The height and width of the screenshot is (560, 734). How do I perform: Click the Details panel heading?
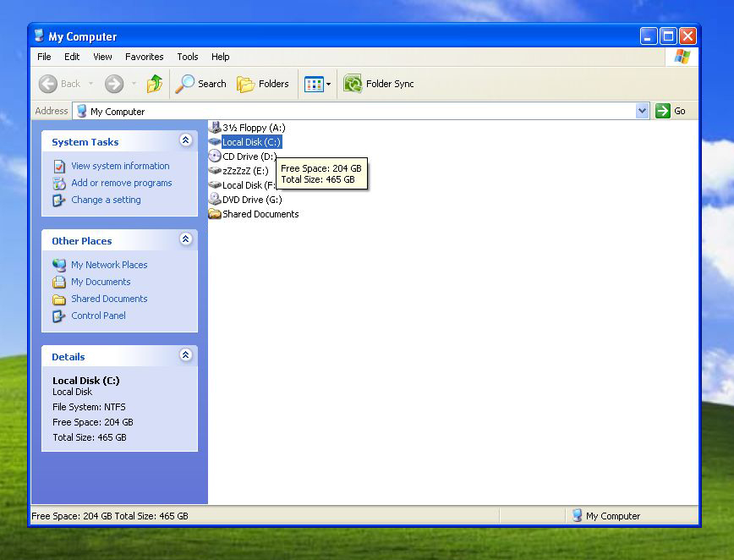click(68, 357)
